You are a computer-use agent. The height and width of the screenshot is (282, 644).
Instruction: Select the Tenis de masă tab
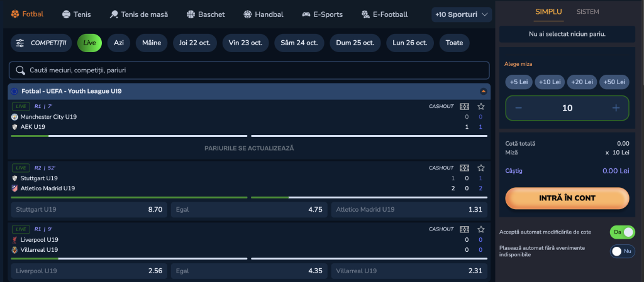pos(139,14)
